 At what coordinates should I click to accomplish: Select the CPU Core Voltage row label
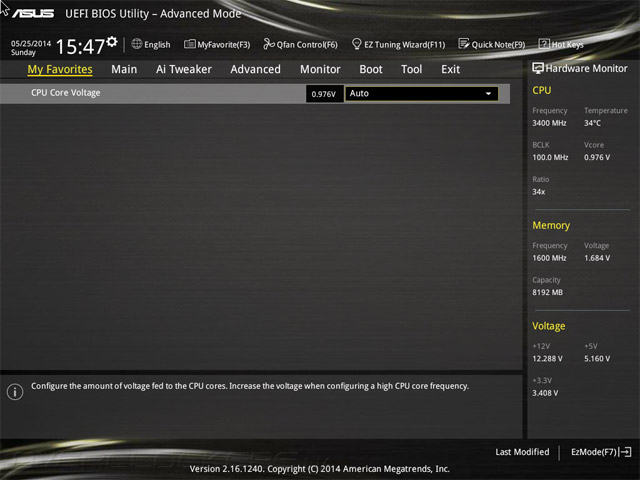pyautogui.click(x=66, y=93)
